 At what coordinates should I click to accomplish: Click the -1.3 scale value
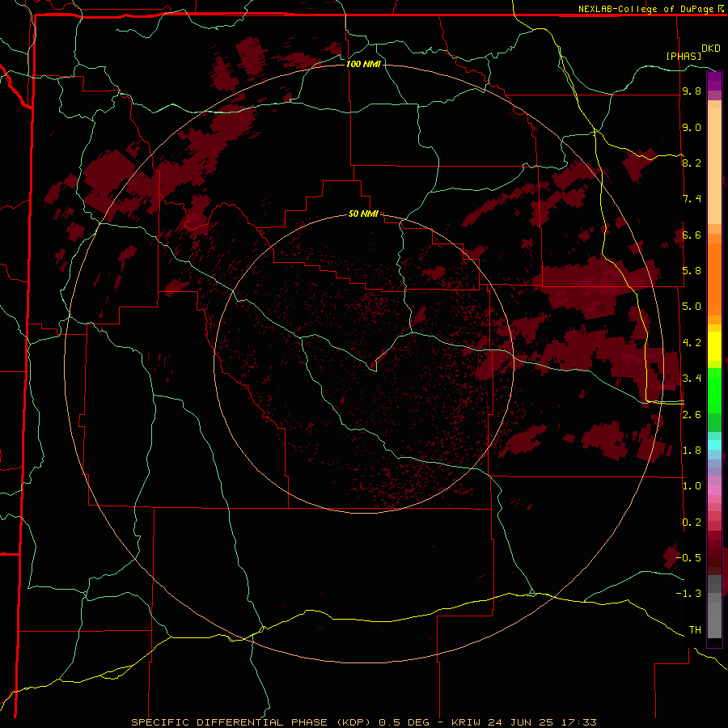click(688, 594)
